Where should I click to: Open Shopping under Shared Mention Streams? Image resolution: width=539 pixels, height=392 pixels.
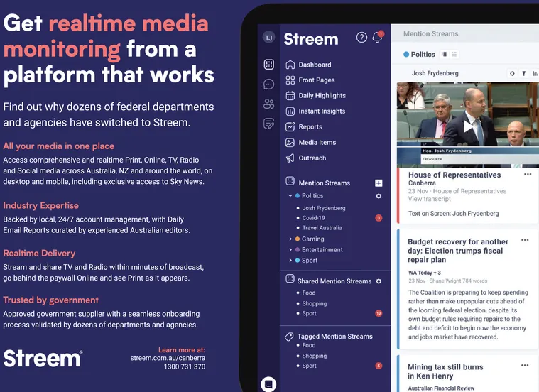pos(314,304)
